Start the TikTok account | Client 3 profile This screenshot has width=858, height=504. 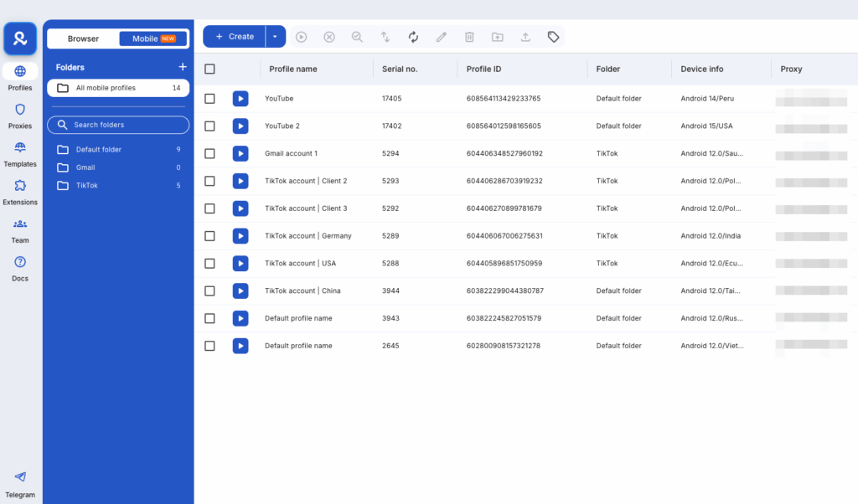click(240, 208)
